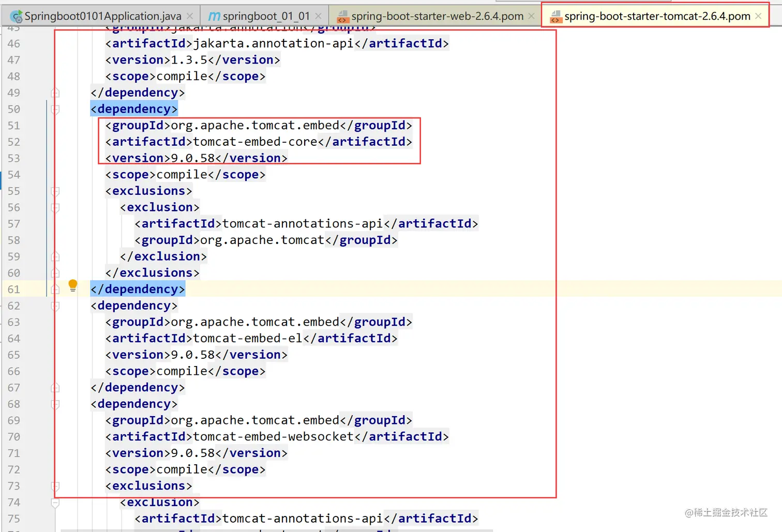Close the spring-boot-starter-web-2.6.4.pom tab
Viewport: 782px width, 532px height.
tap(531, 16)
